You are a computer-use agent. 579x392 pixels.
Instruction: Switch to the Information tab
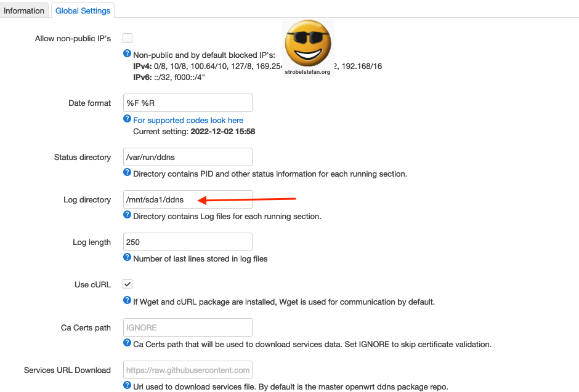[x=24, y=10]
